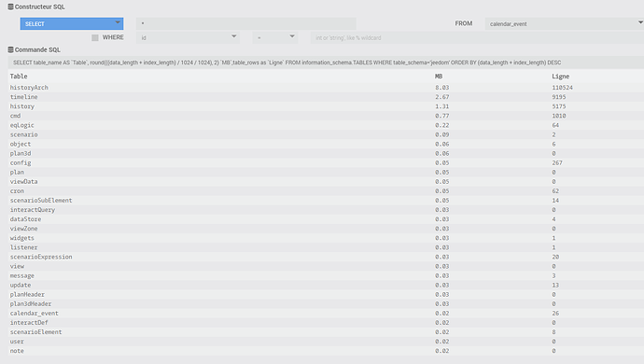Click the 26 row count for calendar_event
This screenshot has height=364, width=644.
[x=555, y=314]
